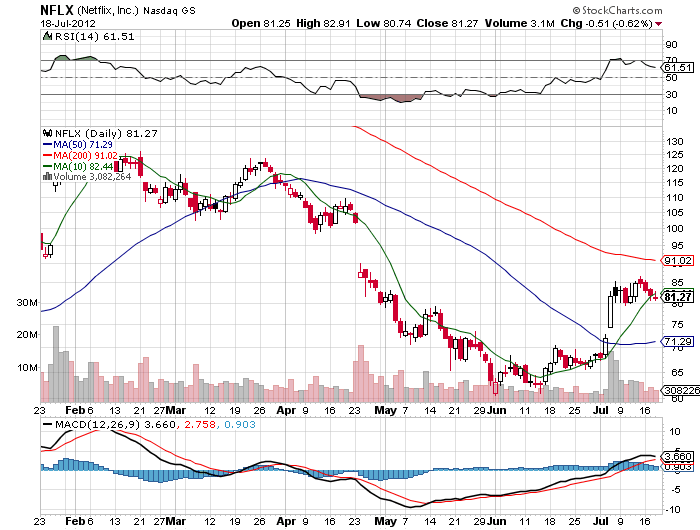Click the blue 71.29 price tag on axis

point(678,342)
